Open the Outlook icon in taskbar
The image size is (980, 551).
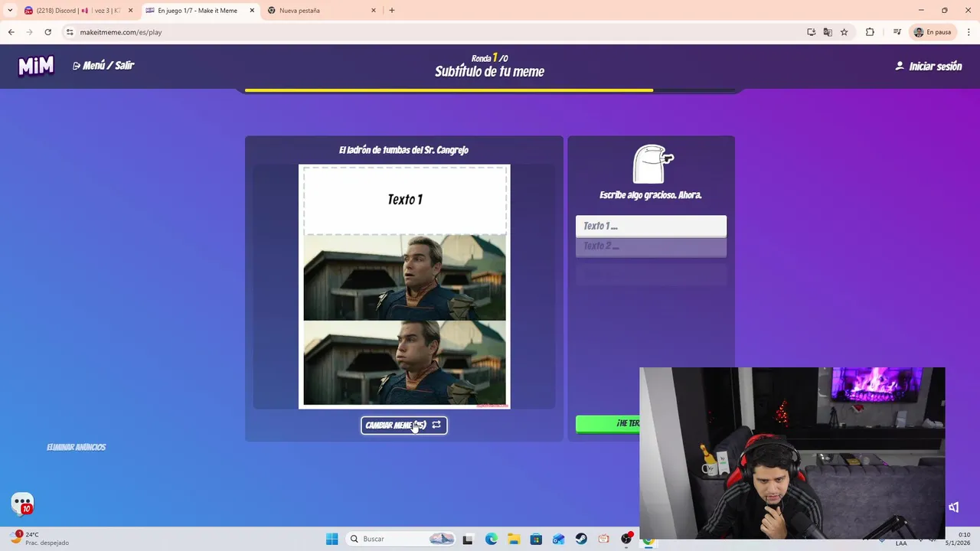click(559, 539)
